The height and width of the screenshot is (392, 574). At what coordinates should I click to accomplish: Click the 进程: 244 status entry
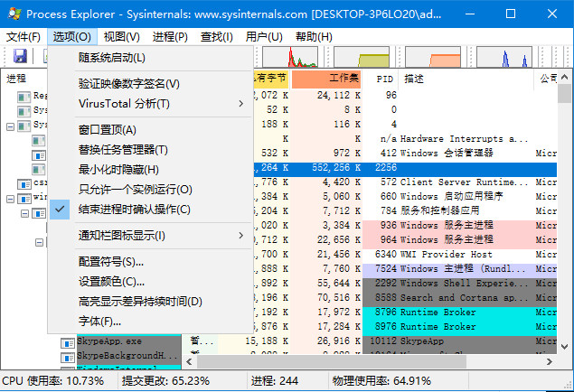pos(275,381)
